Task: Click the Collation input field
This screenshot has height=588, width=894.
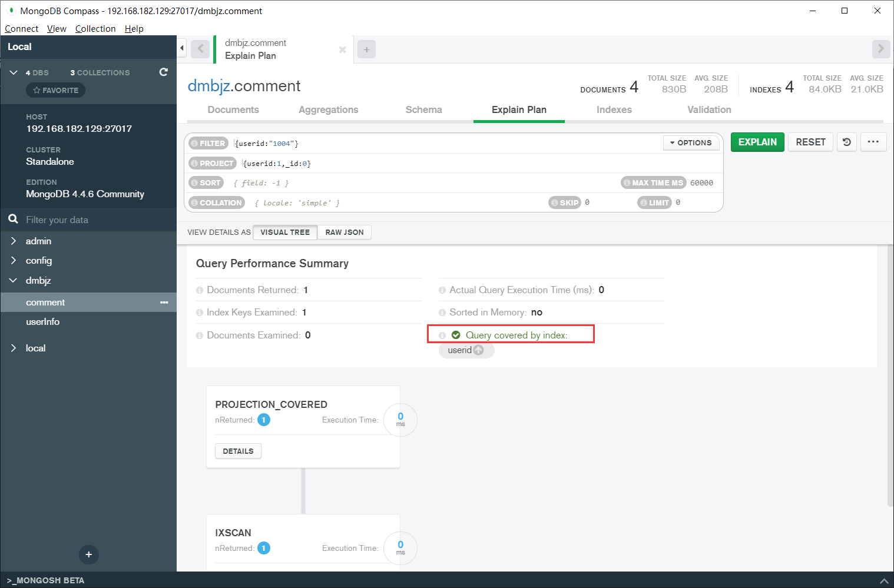Action: (398, 203)
